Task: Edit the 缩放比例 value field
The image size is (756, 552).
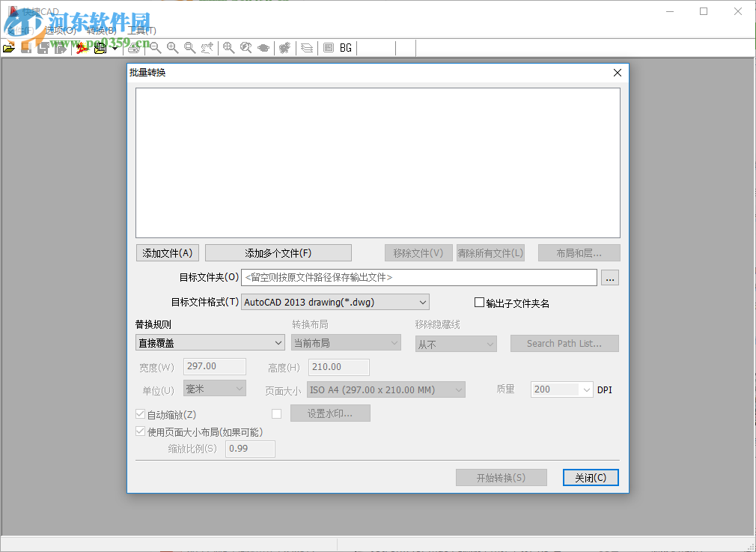Action: (250, 449)
